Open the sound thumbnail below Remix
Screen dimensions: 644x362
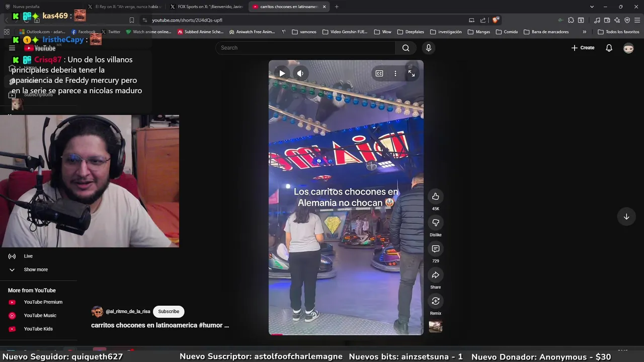436,327
